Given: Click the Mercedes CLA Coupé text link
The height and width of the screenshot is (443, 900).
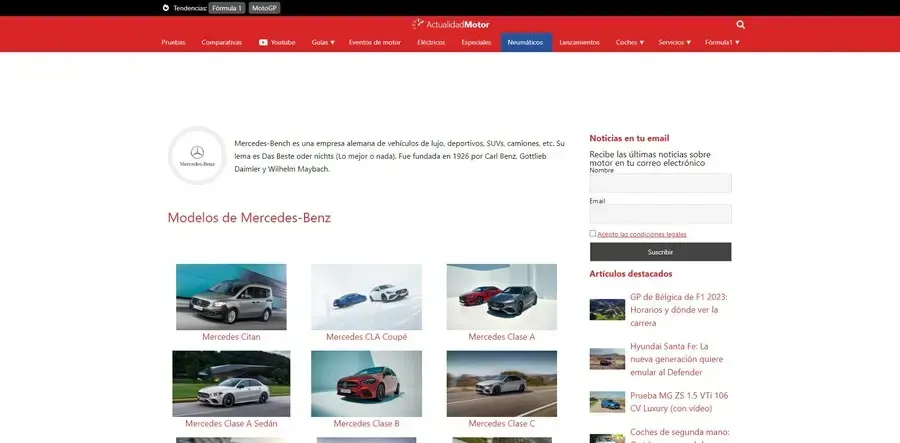Looking at the screenshot, I should (x=366, y=337).
